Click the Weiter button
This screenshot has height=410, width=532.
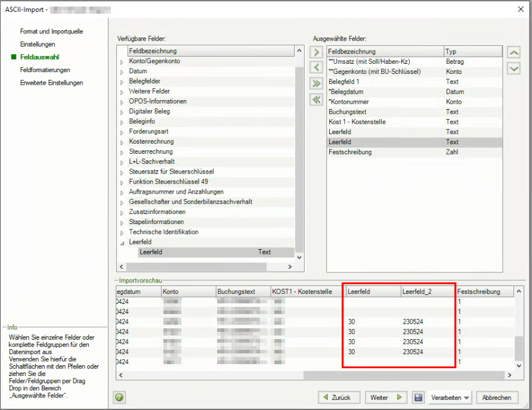click(x=385, y=397)
